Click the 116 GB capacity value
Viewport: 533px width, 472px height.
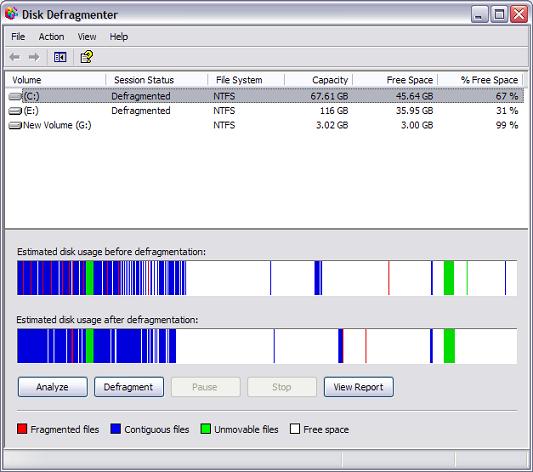point(334,111)
